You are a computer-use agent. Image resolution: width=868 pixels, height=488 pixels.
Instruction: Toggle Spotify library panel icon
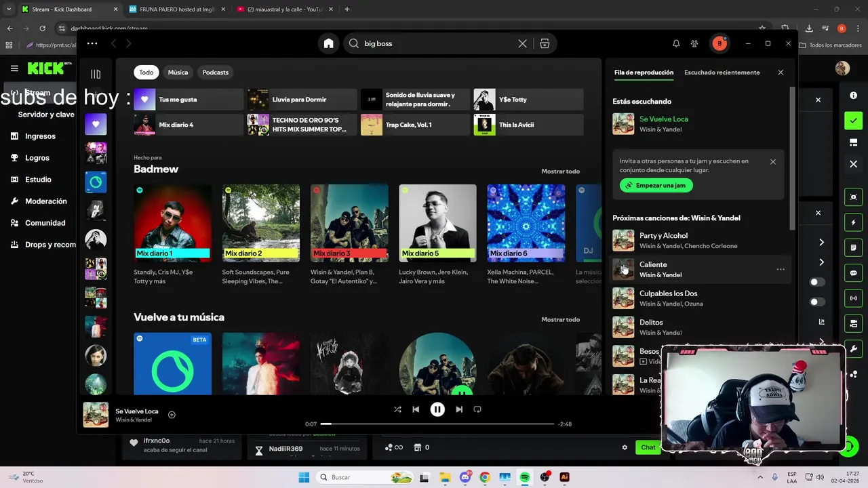(96, 74)
